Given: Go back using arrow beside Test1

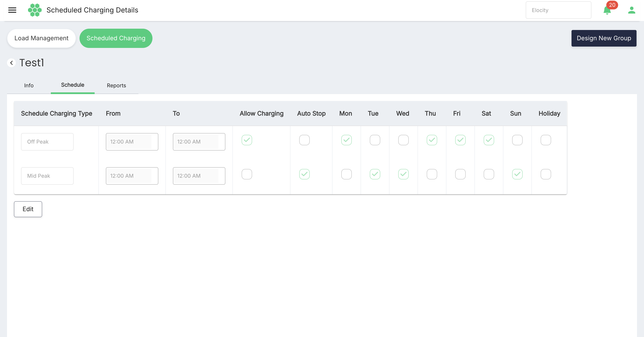Looking at the screenshot, I should (11, 63).
